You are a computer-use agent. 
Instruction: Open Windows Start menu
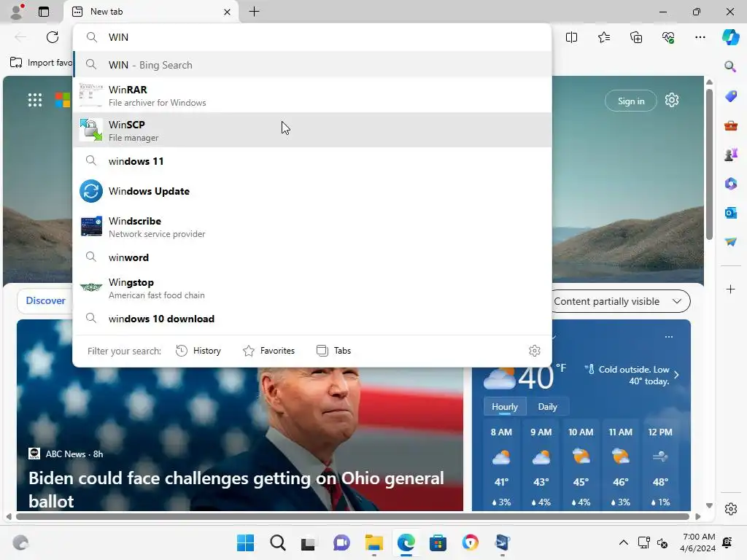pyautogui.click(x=245, y=542)
